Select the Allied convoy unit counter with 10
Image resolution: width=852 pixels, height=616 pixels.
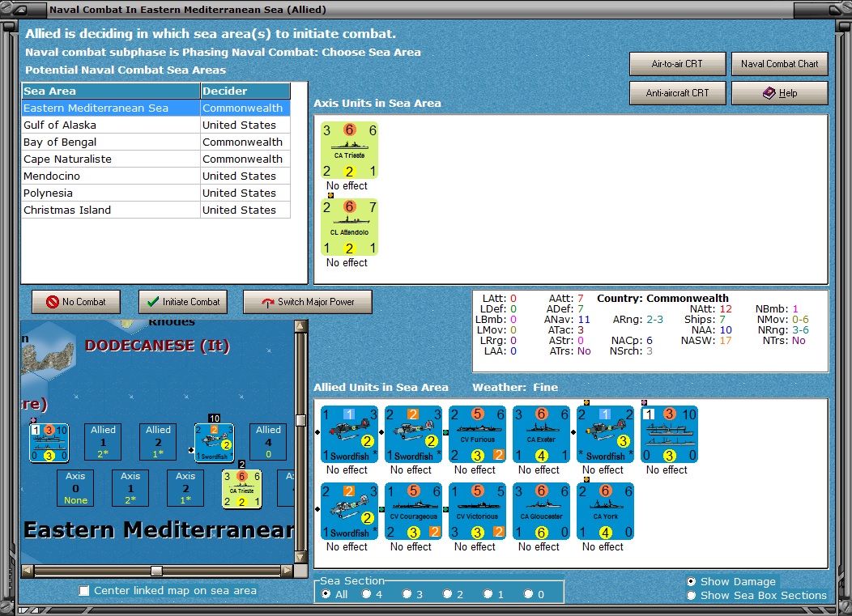coord(669,435)
